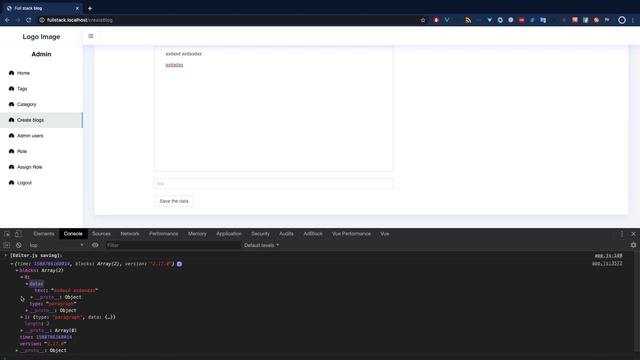Click the Save the data button
640x360 pixels.
174,201
